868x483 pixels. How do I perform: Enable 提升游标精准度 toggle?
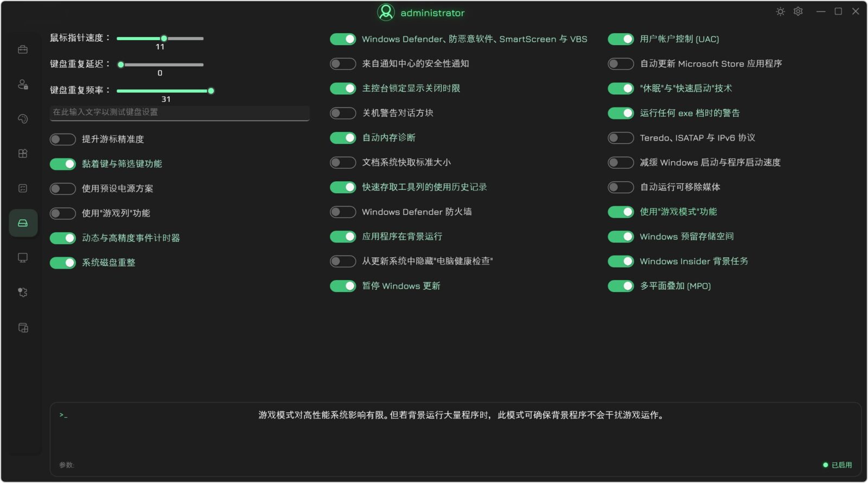(x=62, y=139)
